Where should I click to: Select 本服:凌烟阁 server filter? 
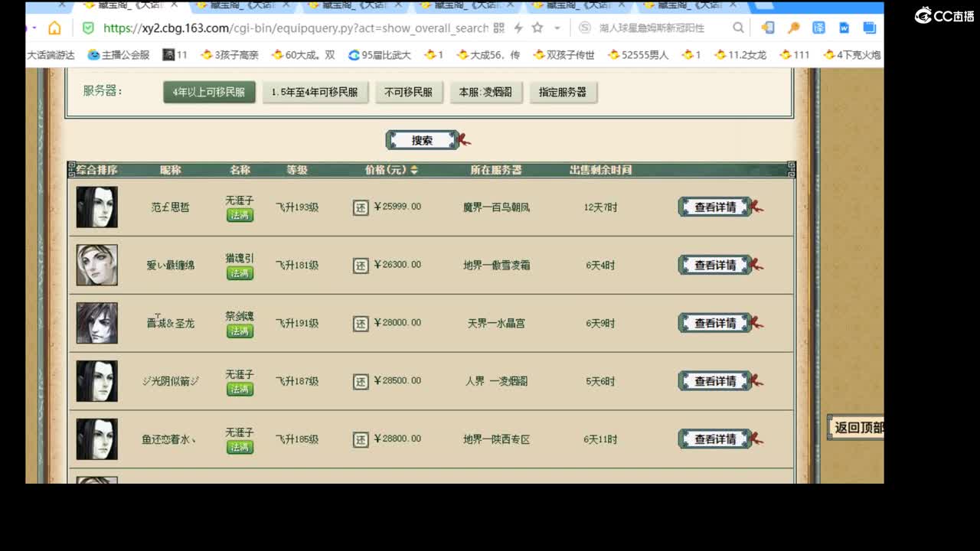(x=485, y=92)
